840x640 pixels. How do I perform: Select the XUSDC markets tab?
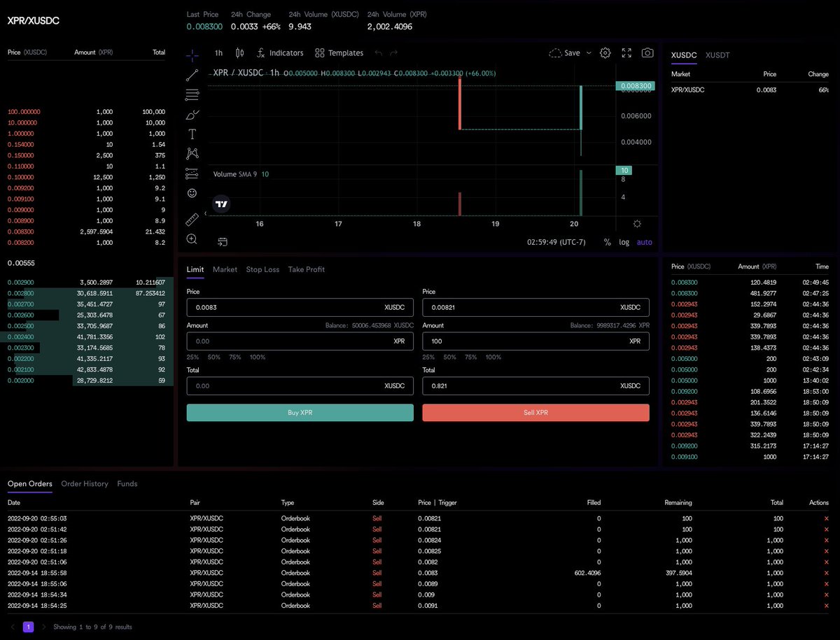(x=684, y=55)
